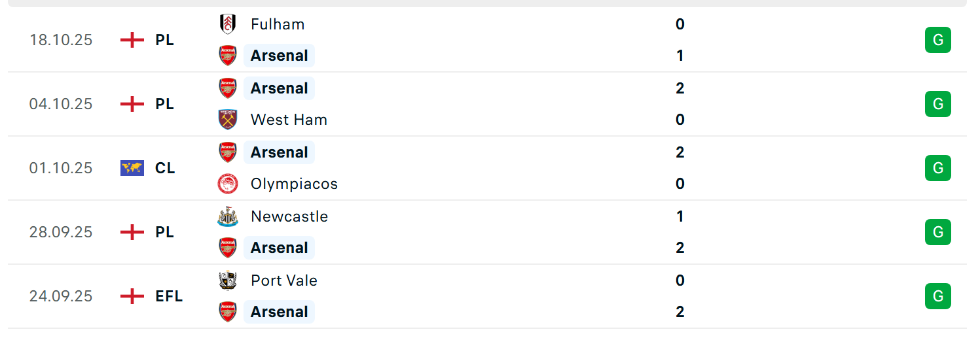Click green G badge for Newcastle match
The width and height of the screenshot is (980, 338).
937,232
